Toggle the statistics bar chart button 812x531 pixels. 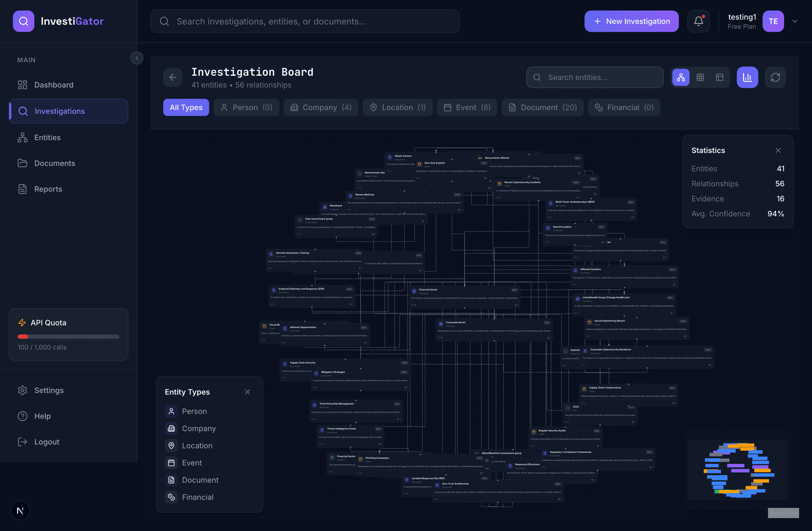(x=747, y=77)
